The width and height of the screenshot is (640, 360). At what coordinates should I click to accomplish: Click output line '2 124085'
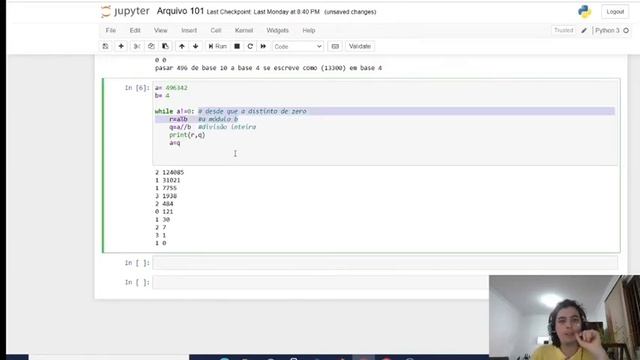(x=169, y=172)
